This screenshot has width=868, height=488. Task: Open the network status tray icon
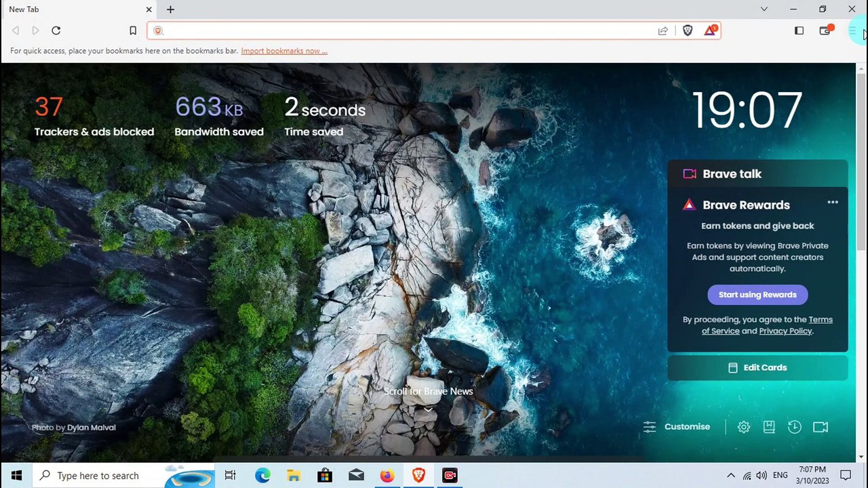pyautogui.click(x=747, y=476)
